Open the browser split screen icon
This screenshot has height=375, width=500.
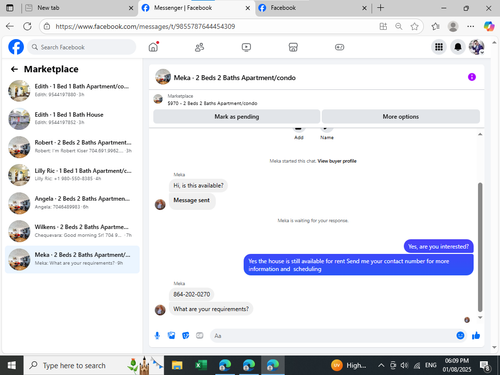point(383,26)
